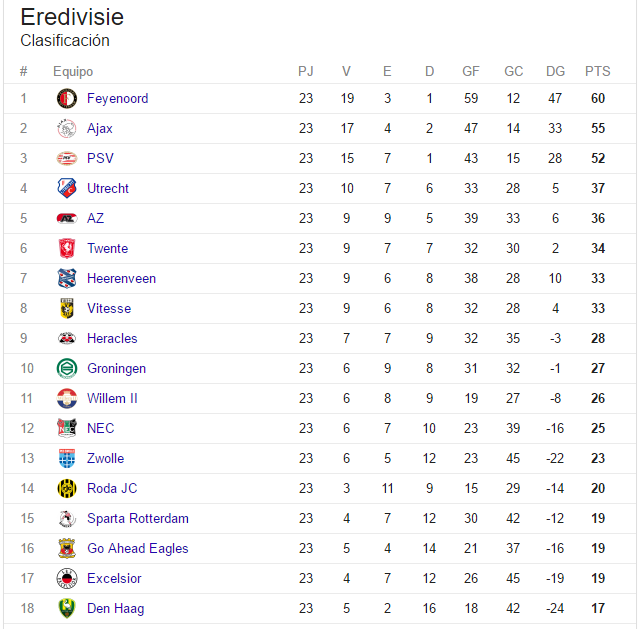Screen dimensions: 642x629
Task: Open the Zwolle team link
Action: (105, 458)
